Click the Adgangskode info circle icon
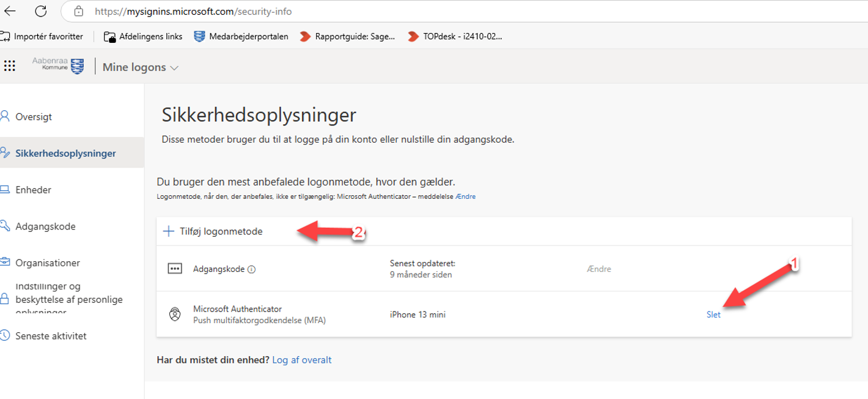 [x=252, y=269]
